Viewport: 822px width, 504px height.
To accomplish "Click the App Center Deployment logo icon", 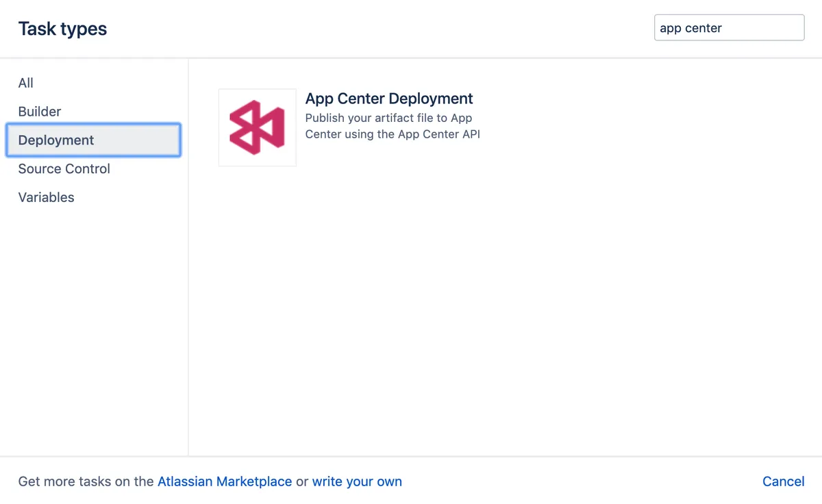I will point(257,127).
